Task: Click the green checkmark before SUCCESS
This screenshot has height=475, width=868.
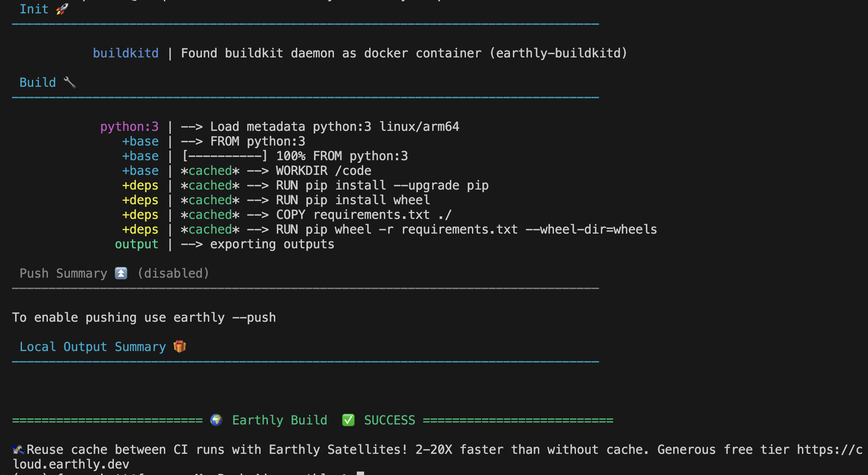Action: (x=348, y=420)
